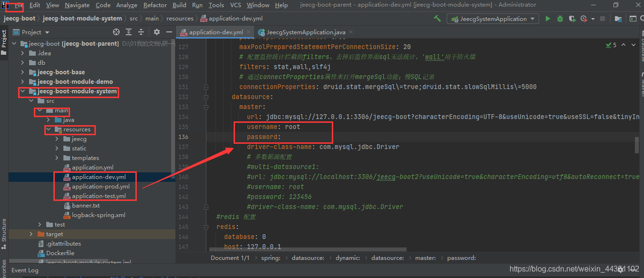Screen dimensions: 644x278
Task: Open the Tools menu
Action: pos(216,5)
